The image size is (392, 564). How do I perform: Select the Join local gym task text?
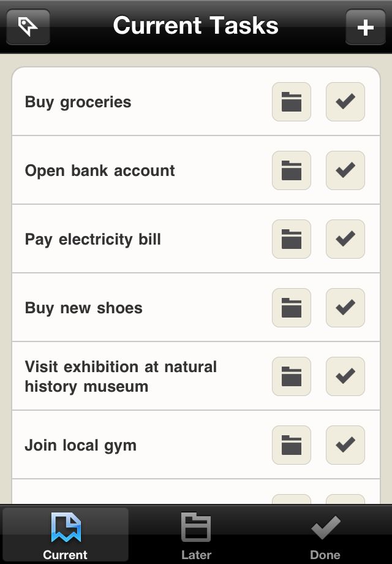80,446
